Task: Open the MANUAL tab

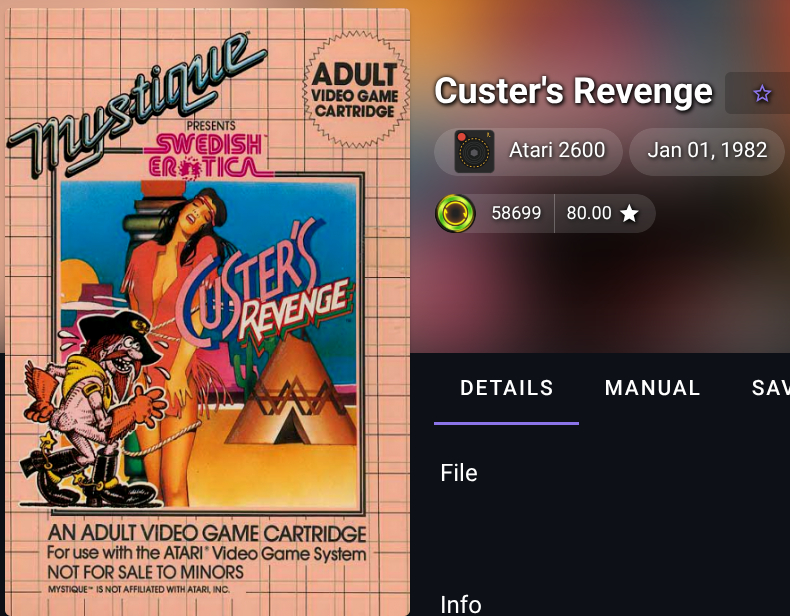Action: point(652,388)
